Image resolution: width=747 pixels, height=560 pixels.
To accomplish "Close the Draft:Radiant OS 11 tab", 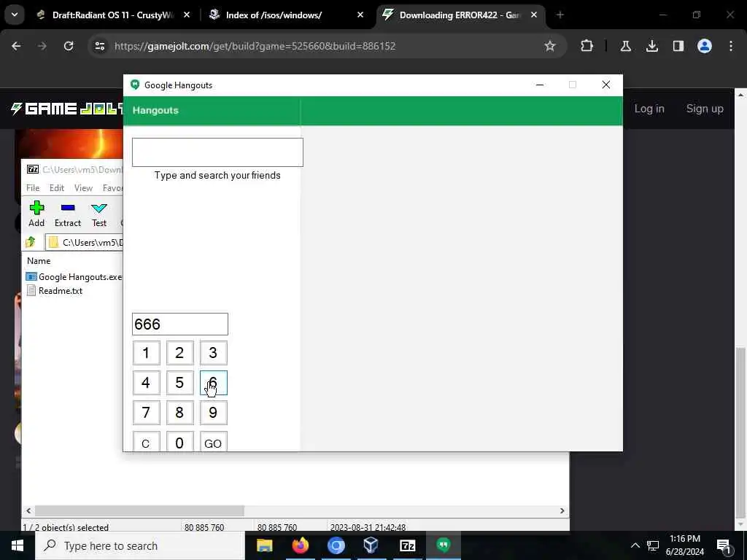I will [x=187, y=15].
